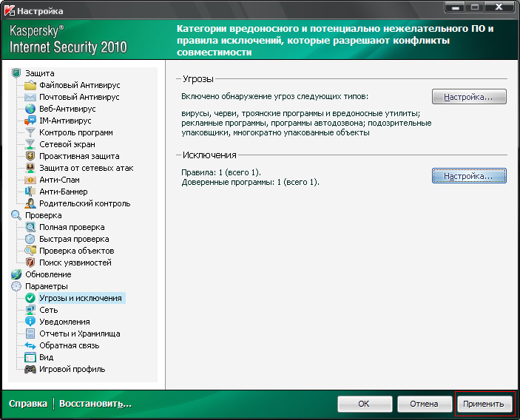Click the Анти-Баннер icon

coord(30,192)
